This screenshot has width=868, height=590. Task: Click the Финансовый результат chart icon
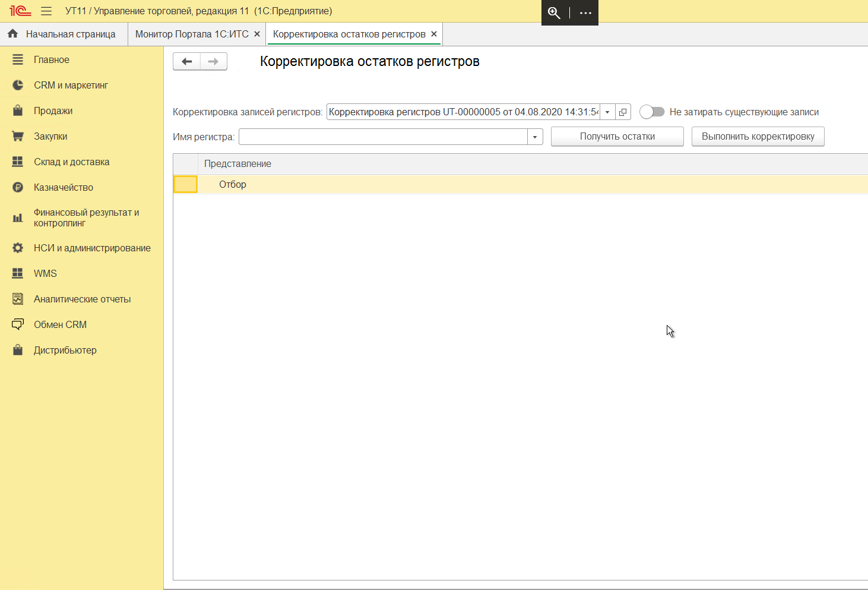tap(18, 217)
